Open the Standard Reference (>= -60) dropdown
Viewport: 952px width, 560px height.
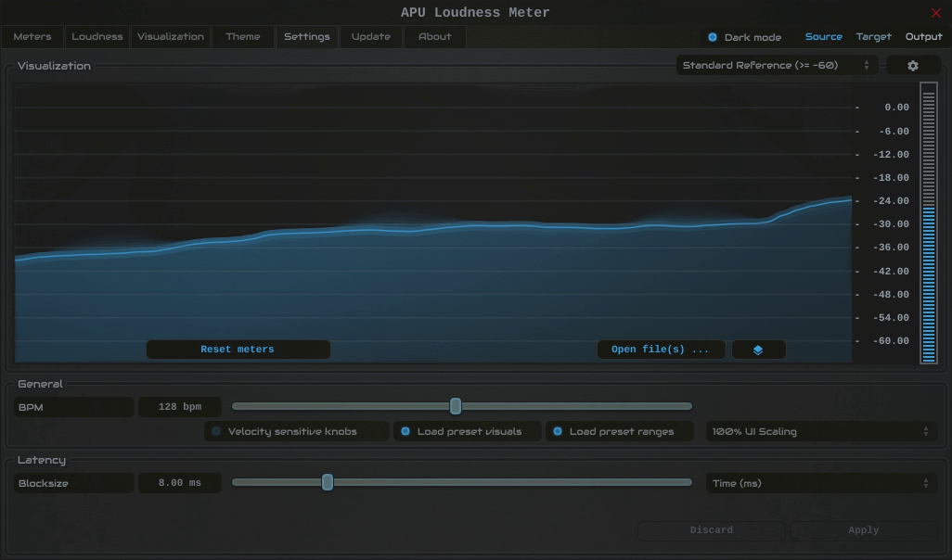click(777, 65)
